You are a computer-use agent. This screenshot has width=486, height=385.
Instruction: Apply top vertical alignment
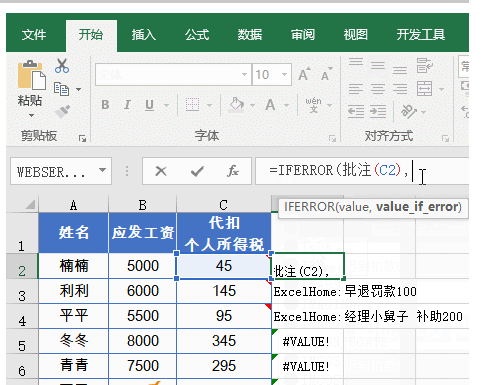[x=356, y=62]
